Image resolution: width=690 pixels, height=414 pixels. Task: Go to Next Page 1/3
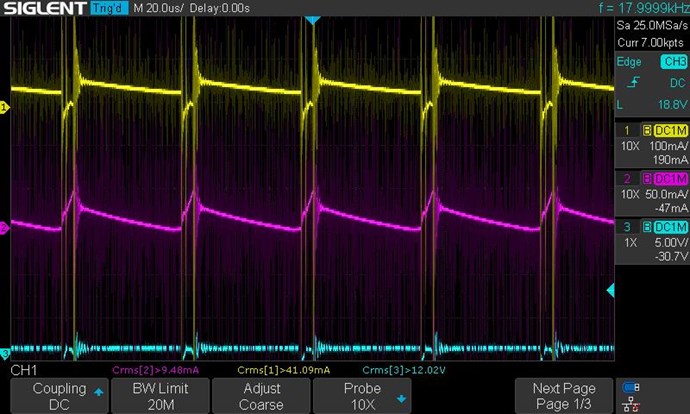click(x=564, y=396)
